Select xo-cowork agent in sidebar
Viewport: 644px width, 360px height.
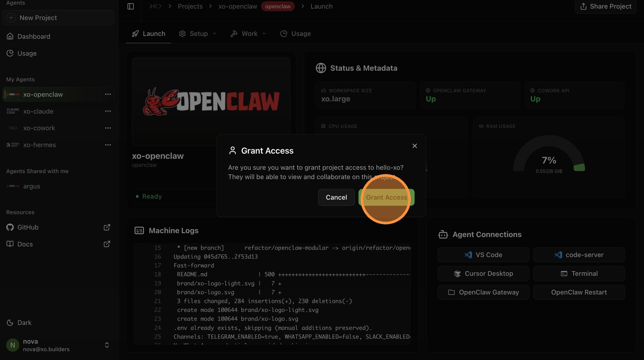coord(58,128)
